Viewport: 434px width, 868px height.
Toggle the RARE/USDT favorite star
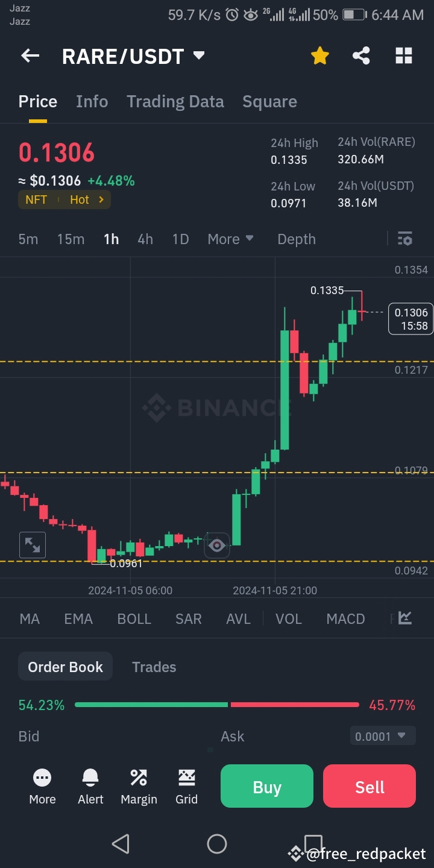(319, 54)
